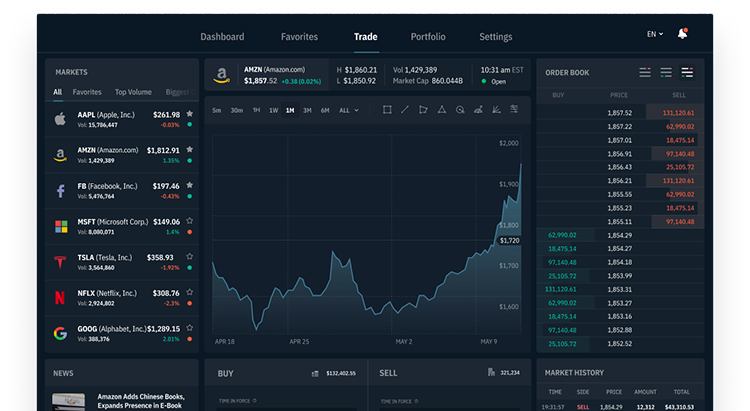Select the TSLA (Tesla, Inc.) market row
The image size is (750, 411).
coord(122,262)
